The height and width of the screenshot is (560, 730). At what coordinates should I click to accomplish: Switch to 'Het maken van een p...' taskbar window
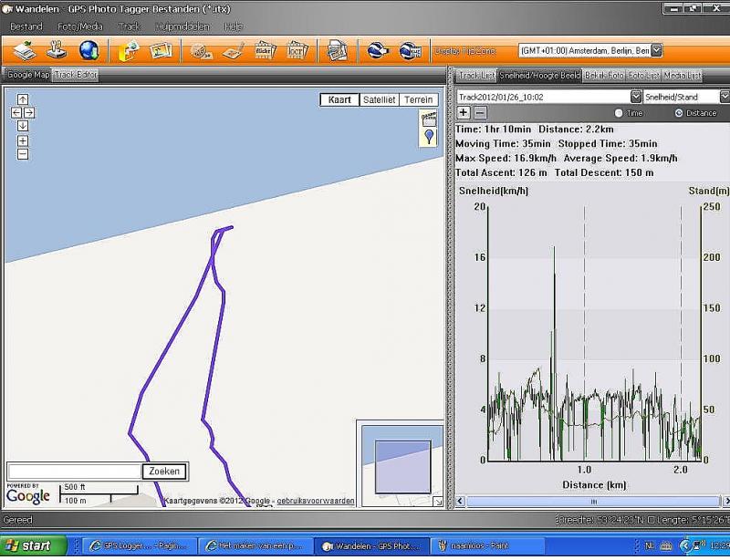(255, 545)
